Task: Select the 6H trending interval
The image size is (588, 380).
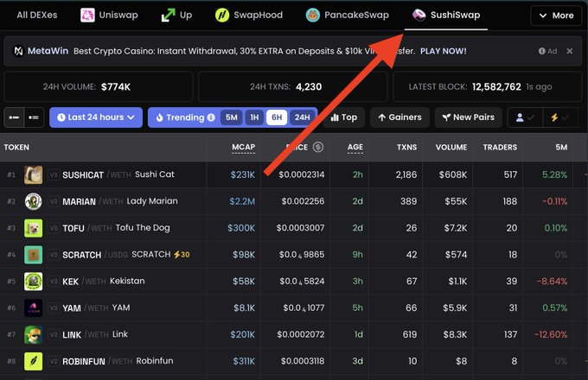Action: coord(277,117)
